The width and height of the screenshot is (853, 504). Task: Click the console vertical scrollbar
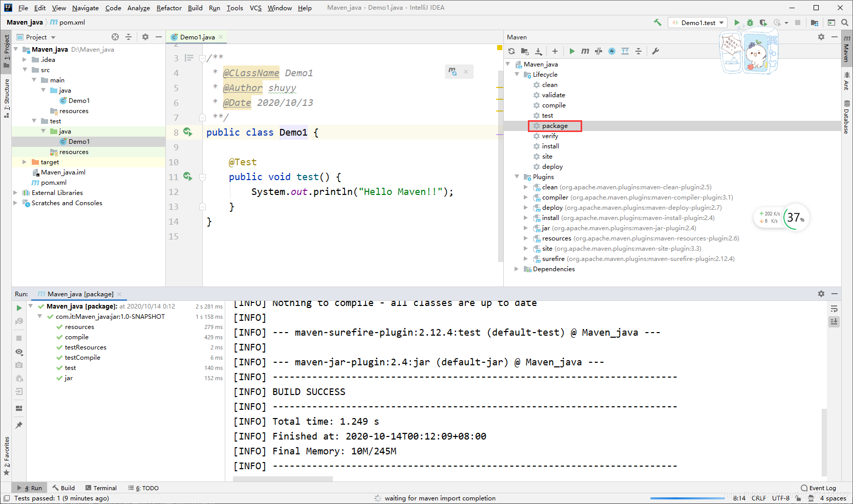click(x=824, y=442)
